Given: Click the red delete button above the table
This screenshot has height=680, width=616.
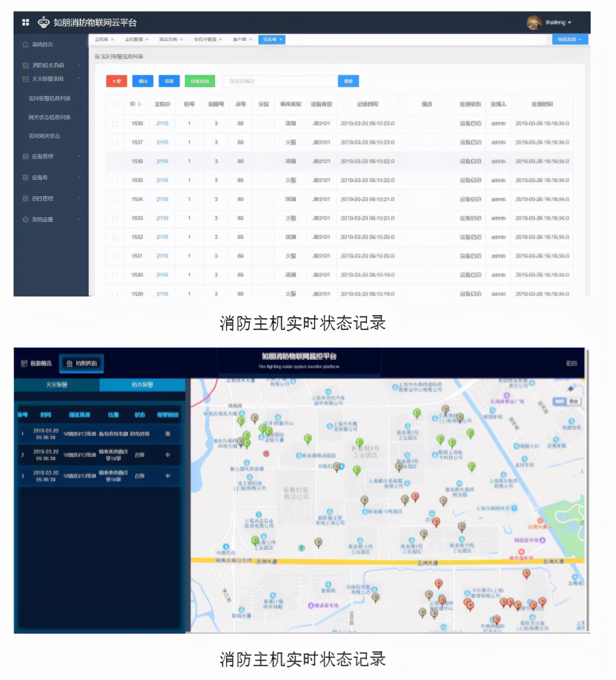Looking at the screenshot, I should [116, 81].
